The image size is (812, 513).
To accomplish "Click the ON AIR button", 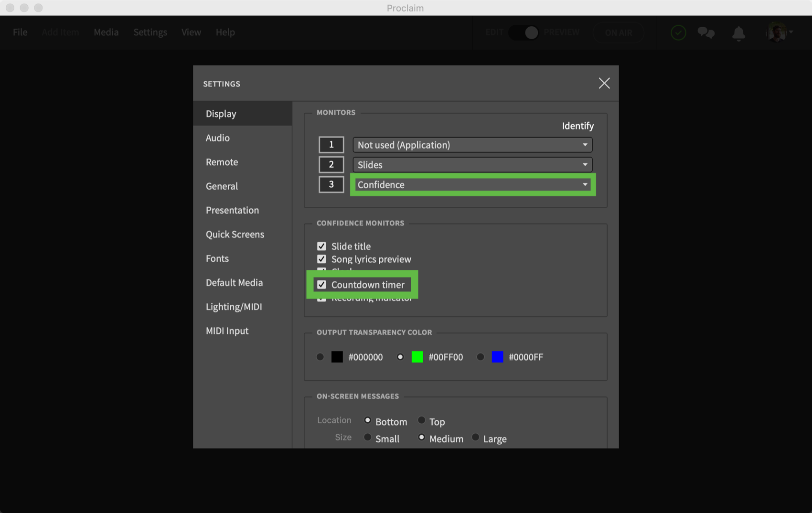I will 618,32.
